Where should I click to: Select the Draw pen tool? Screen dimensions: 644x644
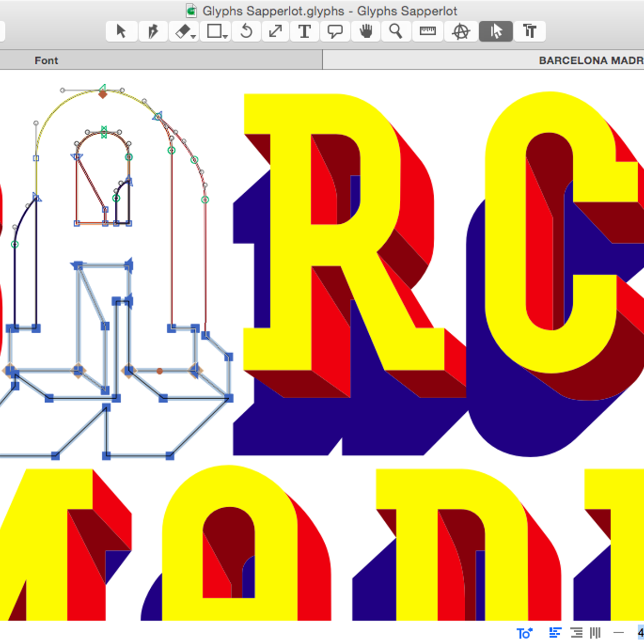[x=153, y=32]
